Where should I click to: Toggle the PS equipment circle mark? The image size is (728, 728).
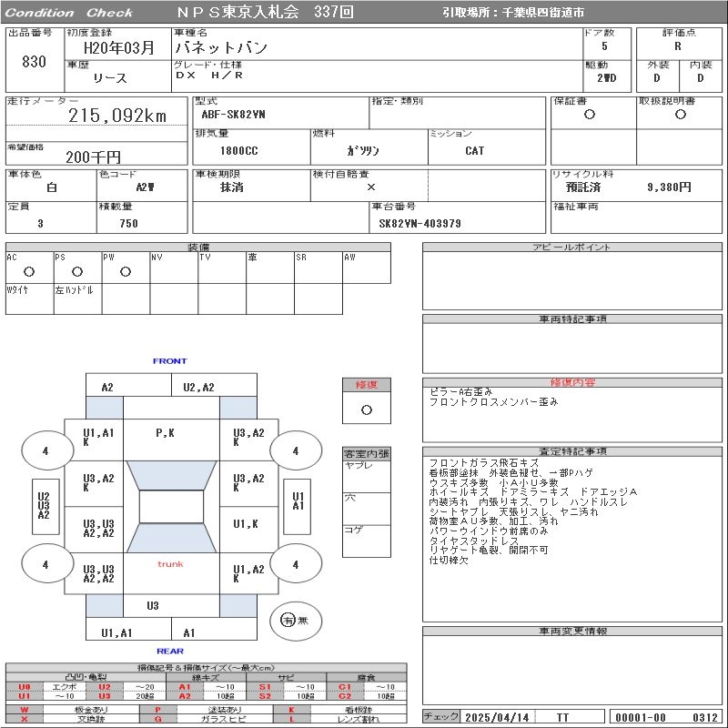tap(77, 271)
